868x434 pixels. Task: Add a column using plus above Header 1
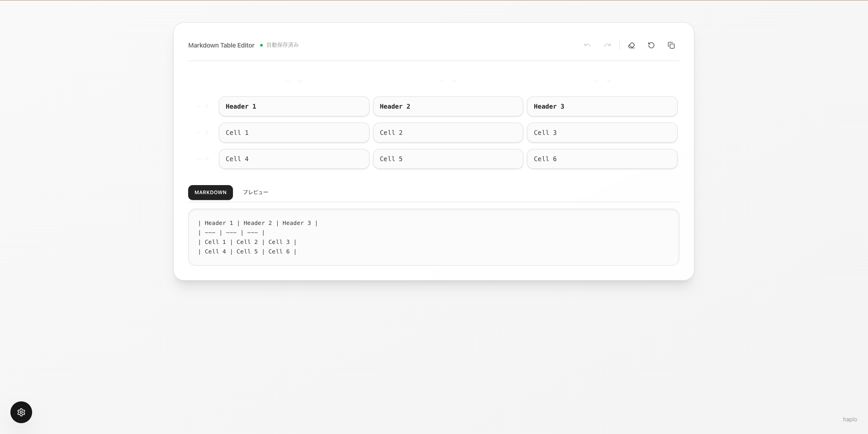tap(300, 81)
